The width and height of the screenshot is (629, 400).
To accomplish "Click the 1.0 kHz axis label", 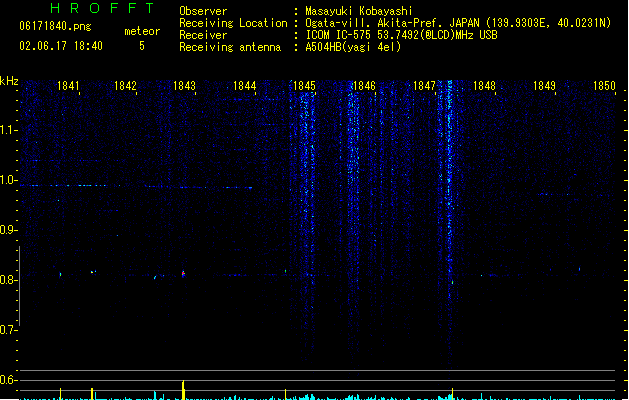I will click(x=9, y=180).
